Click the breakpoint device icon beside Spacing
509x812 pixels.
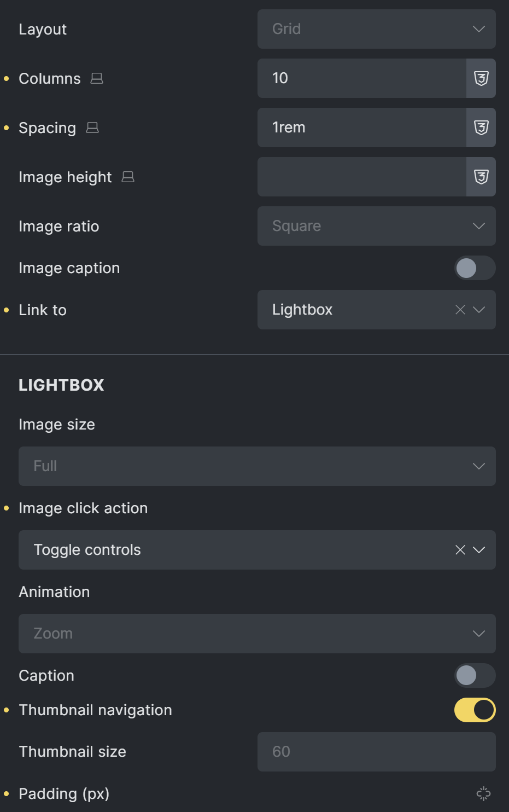pos(92,127)
